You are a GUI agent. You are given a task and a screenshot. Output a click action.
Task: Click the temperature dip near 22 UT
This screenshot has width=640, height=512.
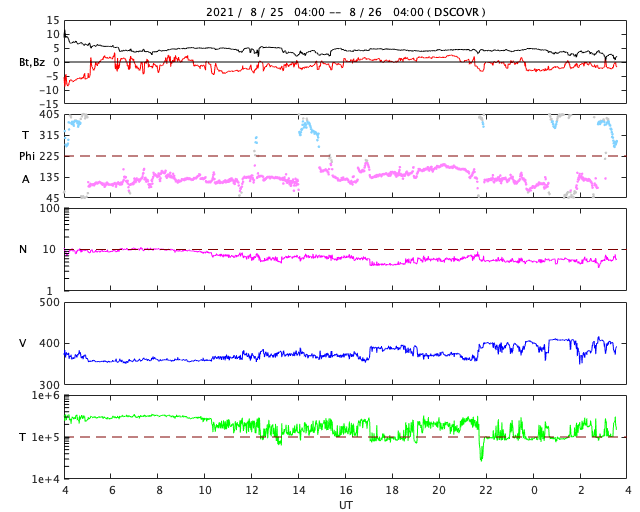pyautogui.click(x=482, y=449)
